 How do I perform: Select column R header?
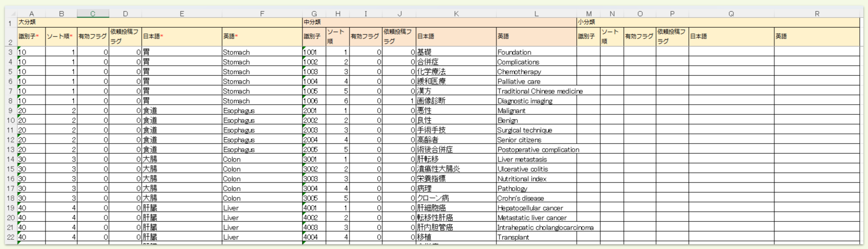pos(817,14)
